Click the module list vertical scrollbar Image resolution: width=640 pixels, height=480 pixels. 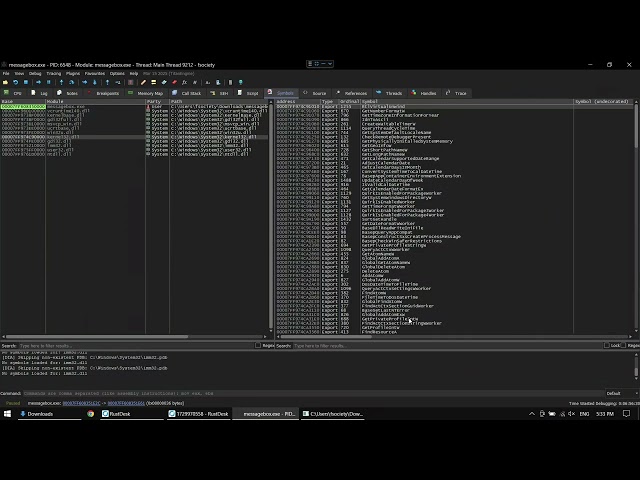point(271,215)
